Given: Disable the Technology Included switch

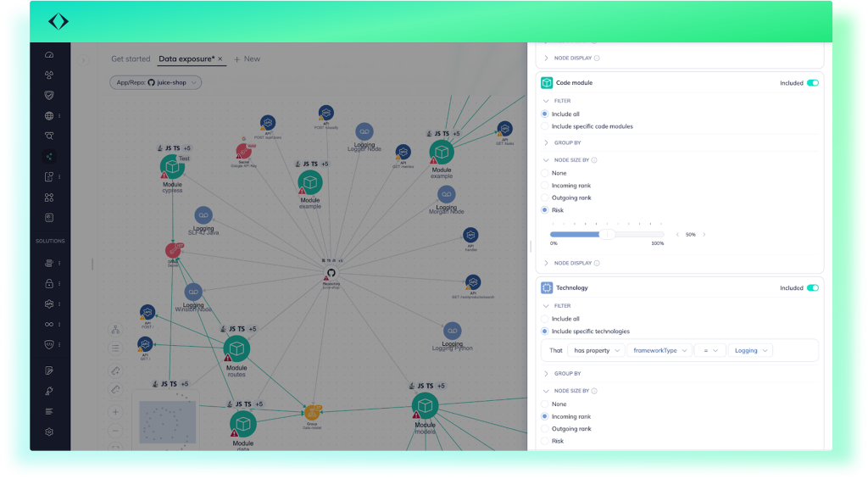Looking at the screenshot, I should 812,288.
